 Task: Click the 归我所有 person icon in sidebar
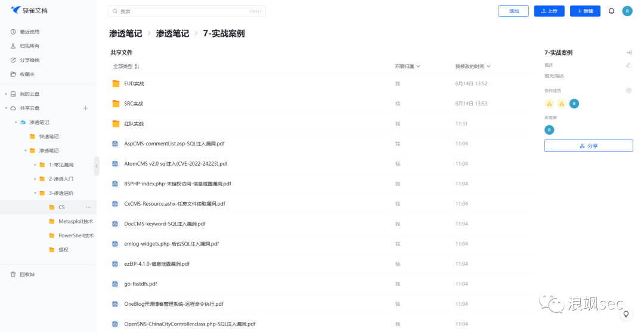[13, 46]
